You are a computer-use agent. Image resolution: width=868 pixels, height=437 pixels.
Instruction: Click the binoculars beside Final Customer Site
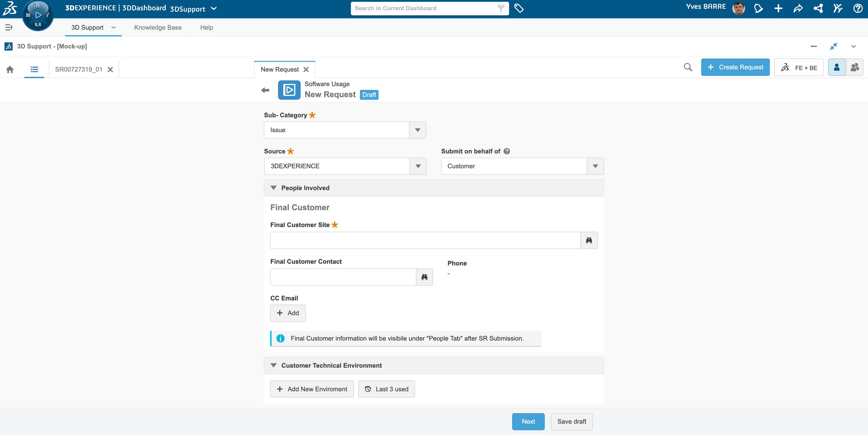tap(589, 241)
